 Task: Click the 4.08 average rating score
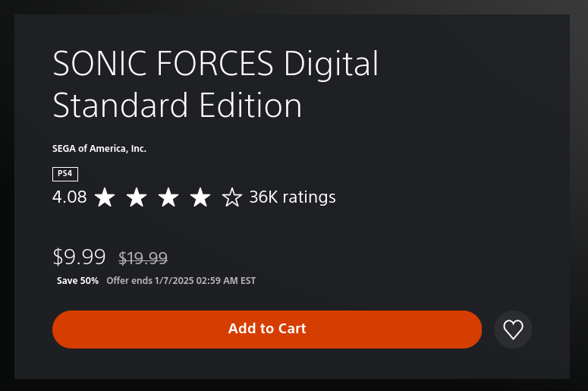(69, 198)
